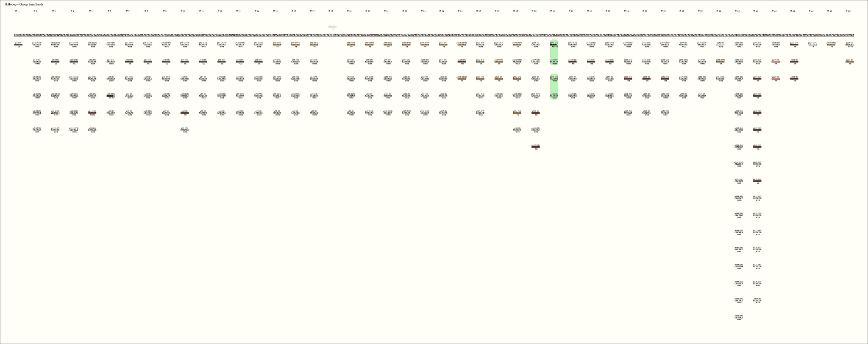This screenshot has height=344, width=868.
Task: Select cord p143 in green highlighted band
Action: click(554, 45)
